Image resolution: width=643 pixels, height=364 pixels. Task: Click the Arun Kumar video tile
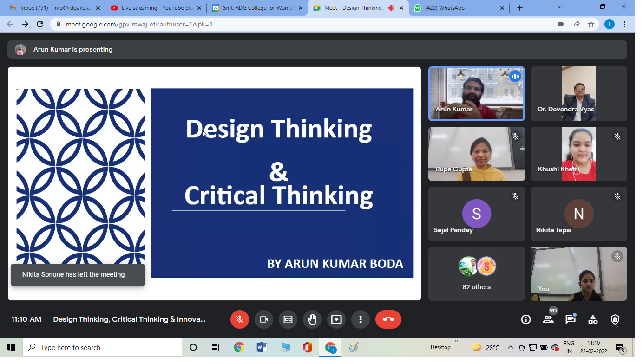coord(476,94)
